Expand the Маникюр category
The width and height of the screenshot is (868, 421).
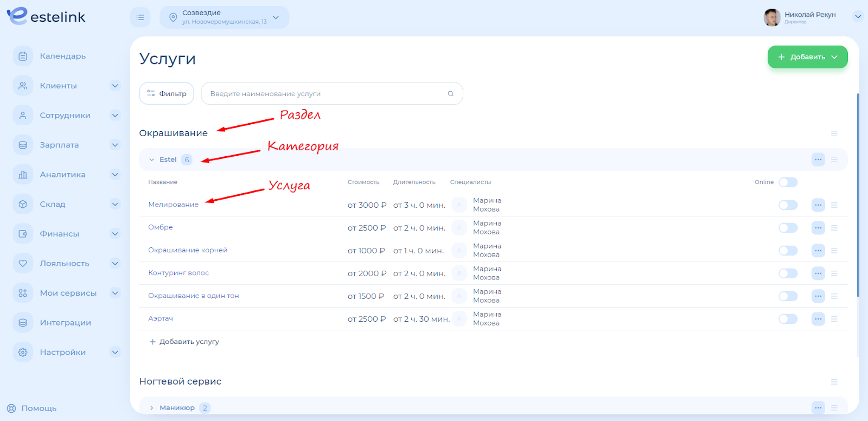point(151,408)
